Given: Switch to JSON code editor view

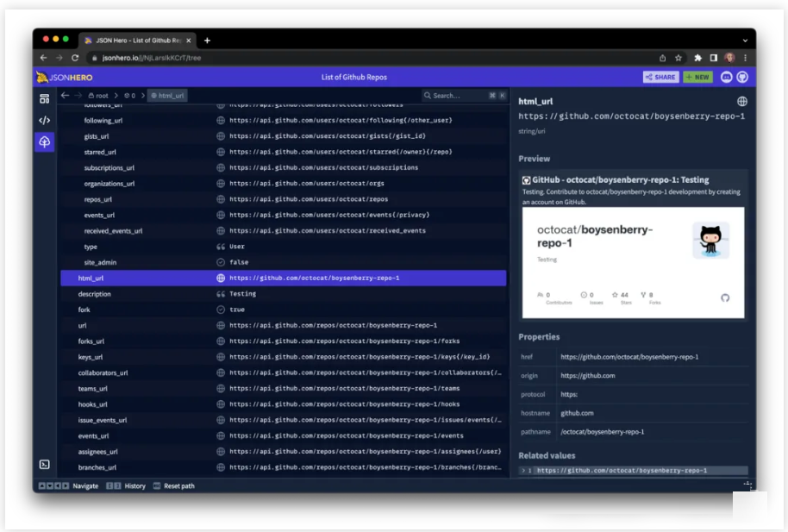Looking at the screenshot, I should pos(44,120).
